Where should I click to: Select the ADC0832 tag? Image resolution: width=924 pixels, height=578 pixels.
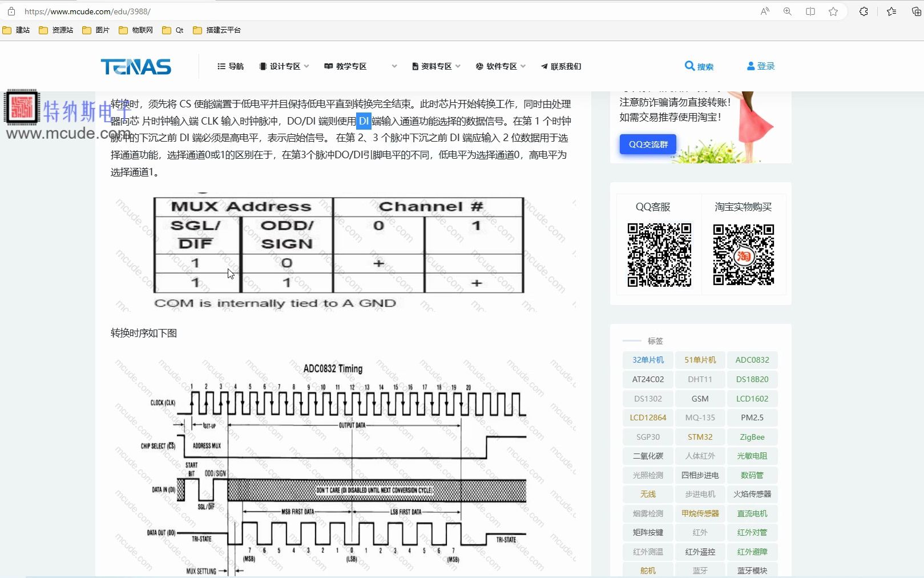(752, 360)
